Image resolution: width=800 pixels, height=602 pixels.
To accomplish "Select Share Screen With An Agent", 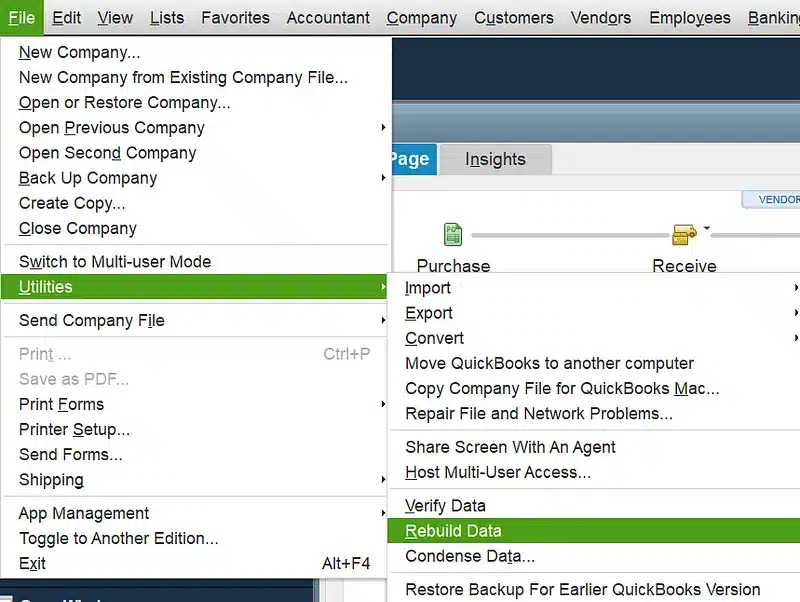I will (510, 447).
